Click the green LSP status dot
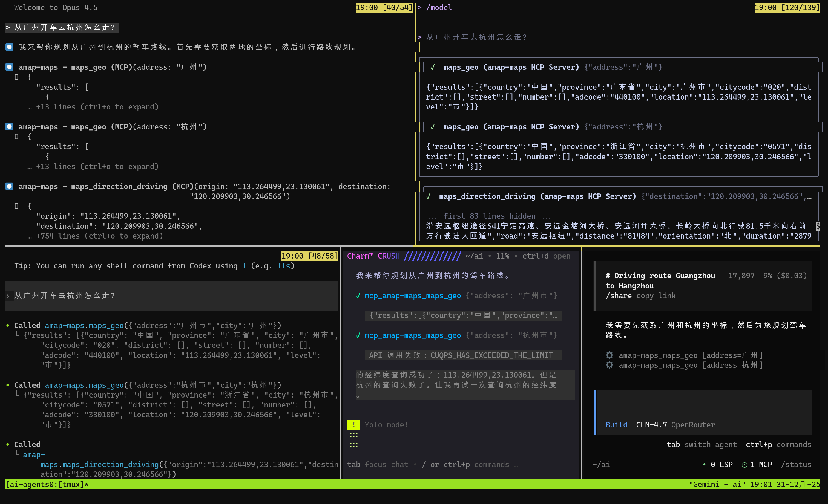 pos(704,465)
